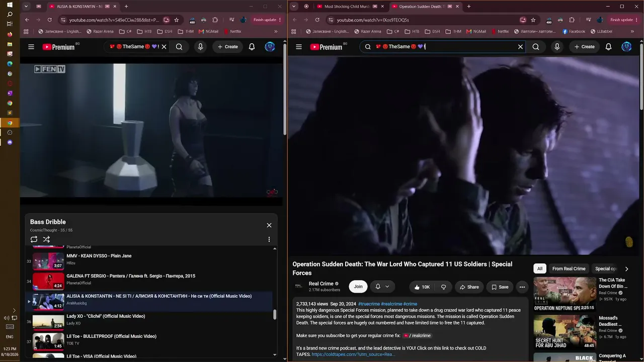Image resolution: width=644 pixels, height=362 pixels.
Task: Open Bass Dribble playlist options menu
Action: [x=269, y=239]
